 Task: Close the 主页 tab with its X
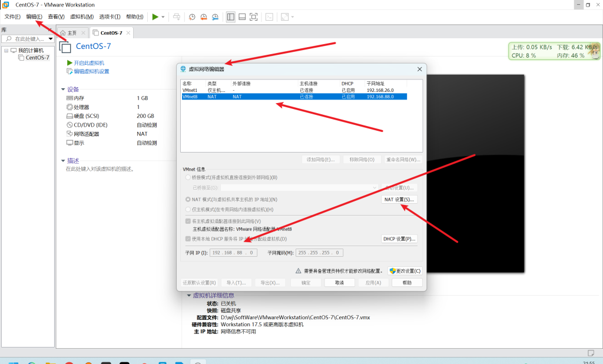pyautogui.click(x=83, y=33)
